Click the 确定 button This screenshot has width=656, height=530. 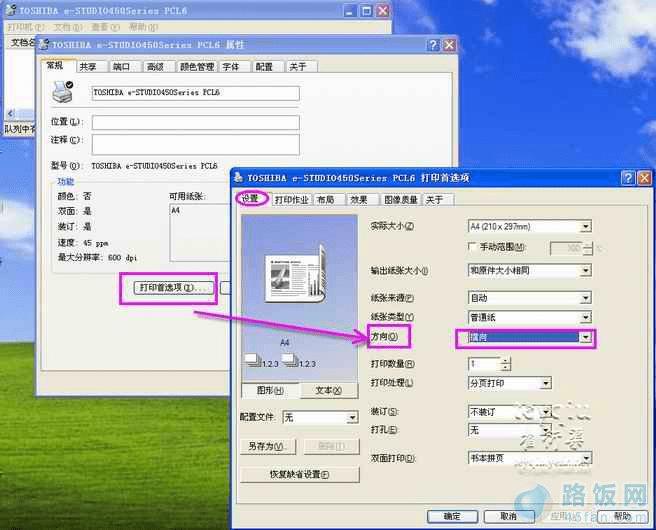coord(453,517)
